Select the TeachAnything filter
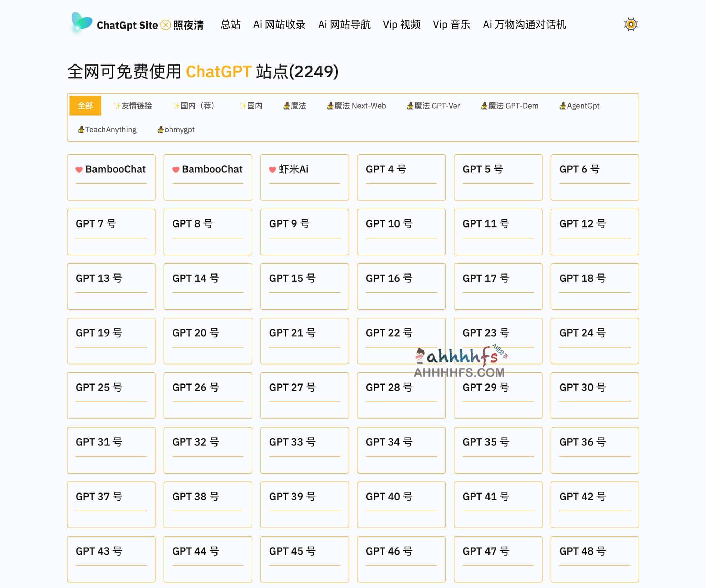This screenshot has width=706, height=588. pyautogui.click(x=107, y=129)
